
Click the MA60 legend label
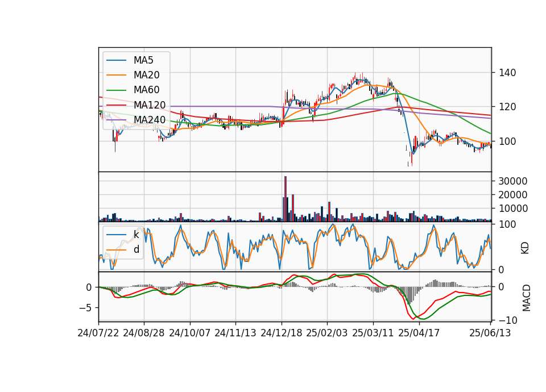coord(146,90)
